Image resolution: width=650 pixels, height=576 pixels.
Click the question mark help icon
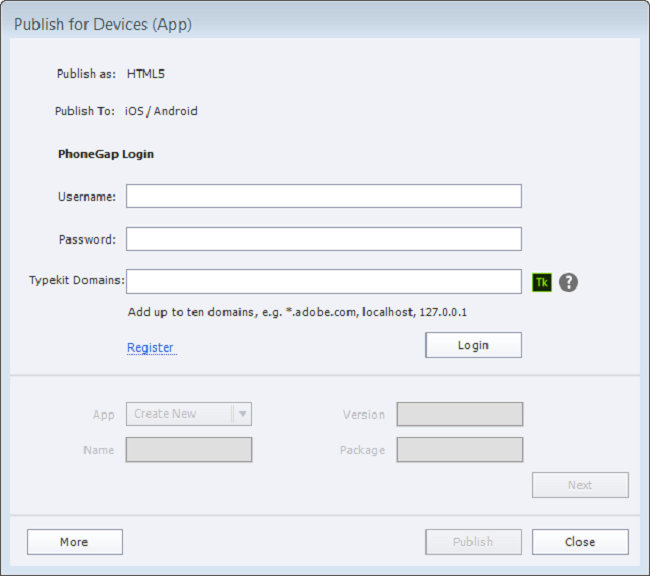click(568, 282)
